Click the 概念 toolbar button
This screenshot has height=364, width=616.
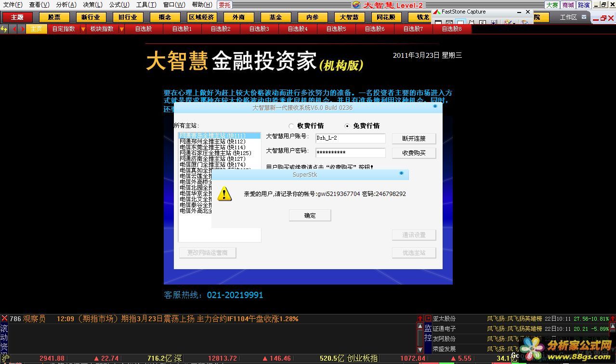coord(165,17)
